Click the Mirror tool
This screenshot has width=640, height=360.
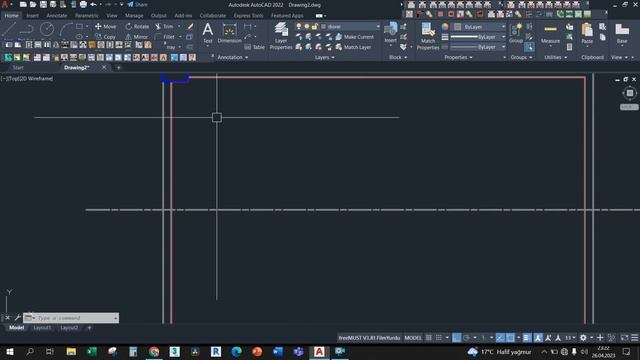click(137, 37)
